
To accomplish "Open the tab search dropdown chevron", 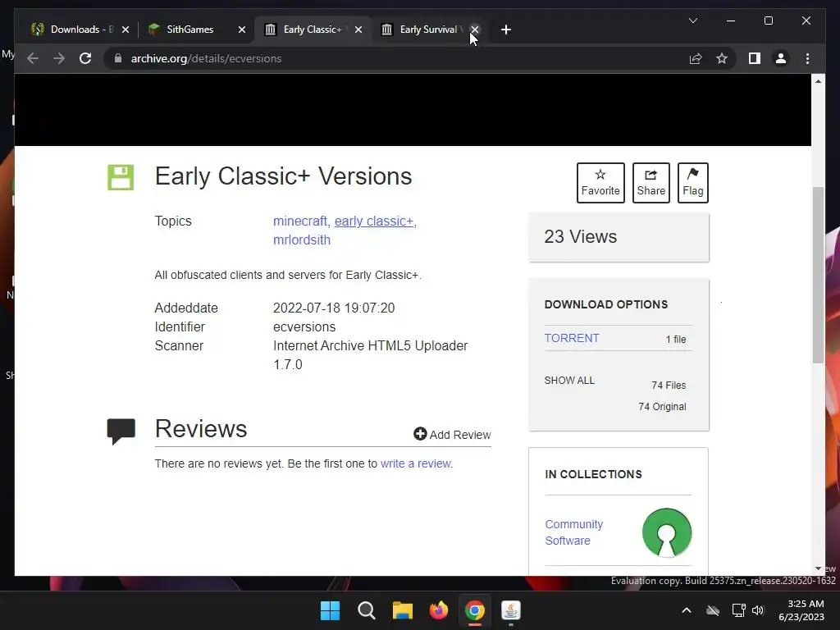I will pyautogui.click(x=692, y=21).
